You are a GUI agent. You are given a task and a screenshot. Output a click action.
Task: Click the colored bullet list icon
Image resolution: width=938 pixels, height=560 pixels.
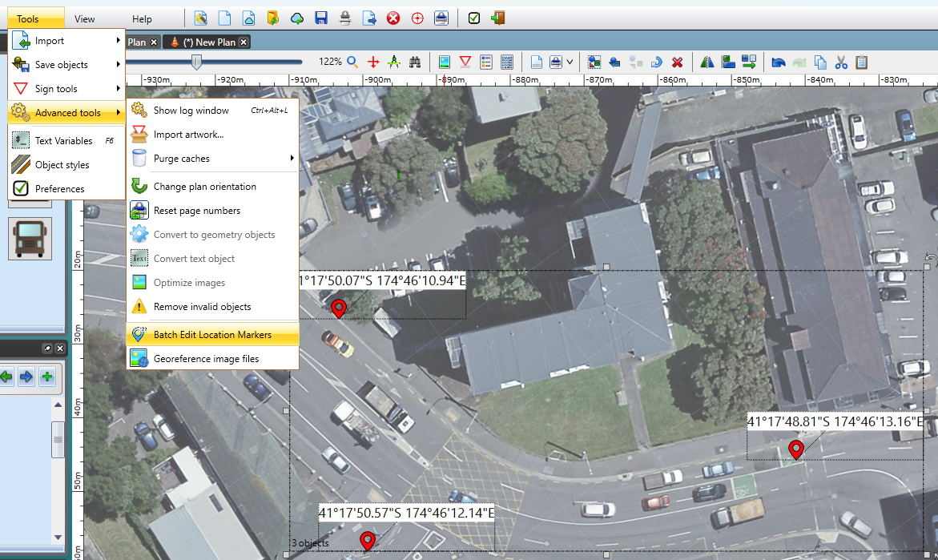pyautogui.click(x=485, y=62)
